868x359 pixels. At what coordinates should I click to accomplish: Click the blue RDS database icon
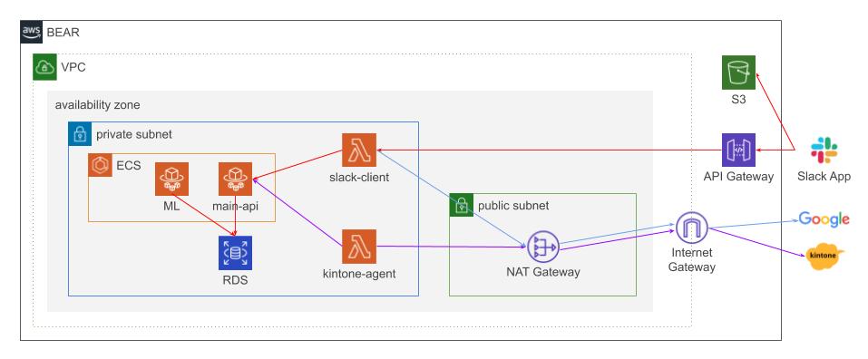[x=235, y=253]
